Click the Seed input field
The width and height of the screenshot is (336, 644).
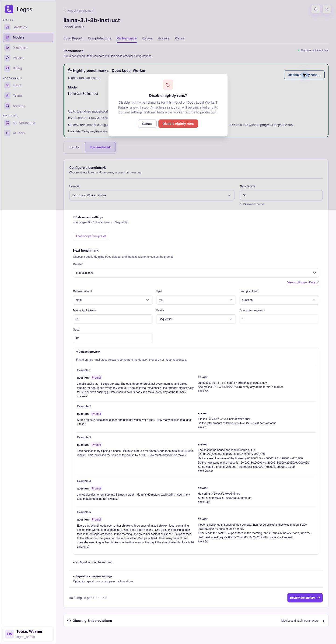point(112,338)
